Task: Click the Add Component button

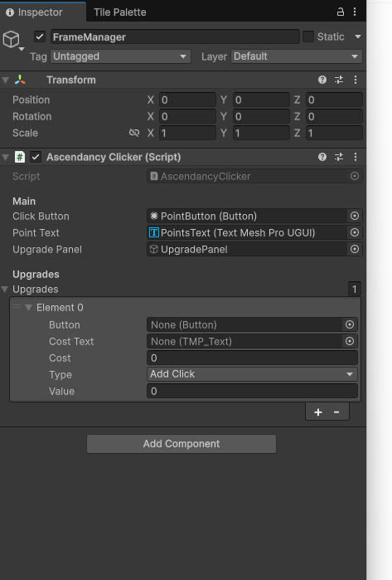Action: 181,444
